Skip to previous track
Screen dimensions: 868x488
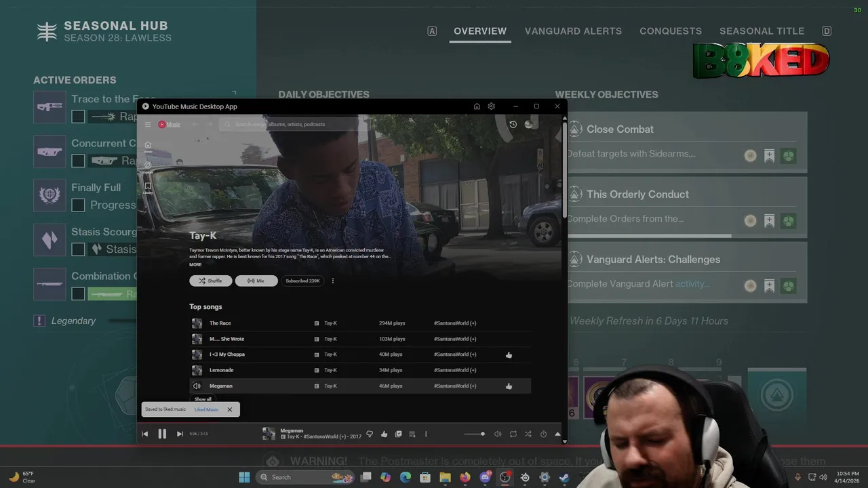click(144, 434)
